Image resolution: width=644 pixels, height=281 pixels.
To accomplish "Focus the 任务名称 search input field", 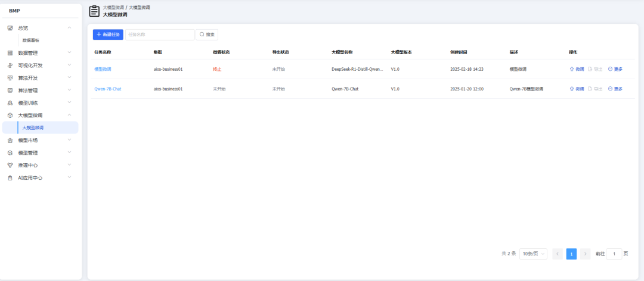I will (159, 35).
